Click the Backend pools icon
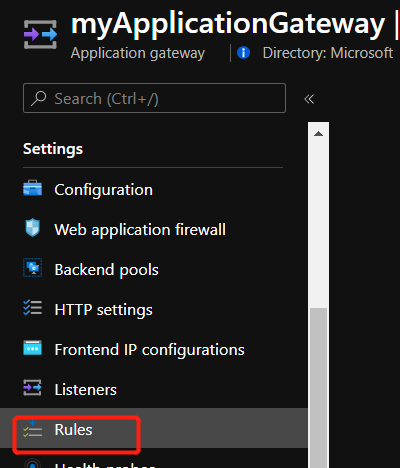The height and width of the screenshot is (468, 400). click(32, 268)
